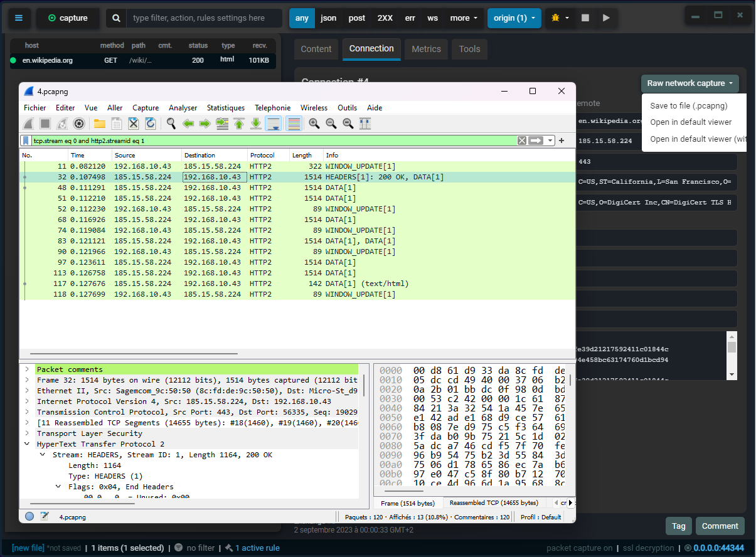Click the stop square in the top bar
Viewport: 756px width, 557px height.
point(585,18)
